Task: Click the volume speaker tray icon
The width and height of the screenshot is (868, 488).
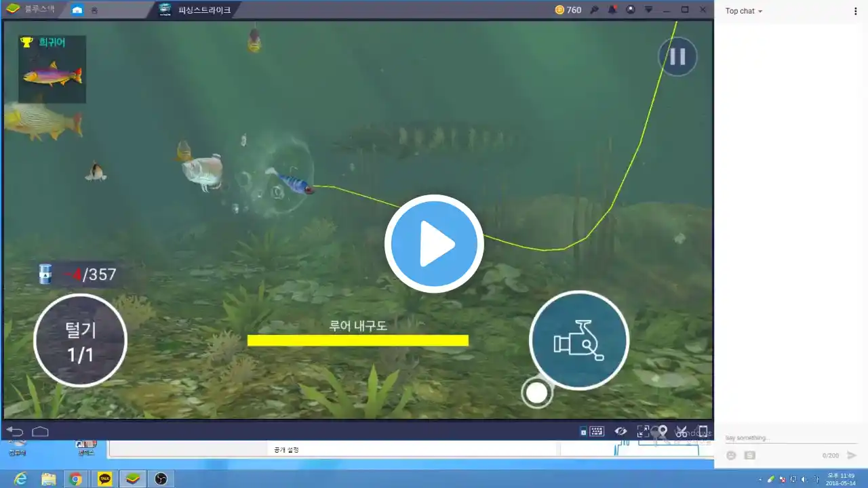Action: (x=804, y=479)
